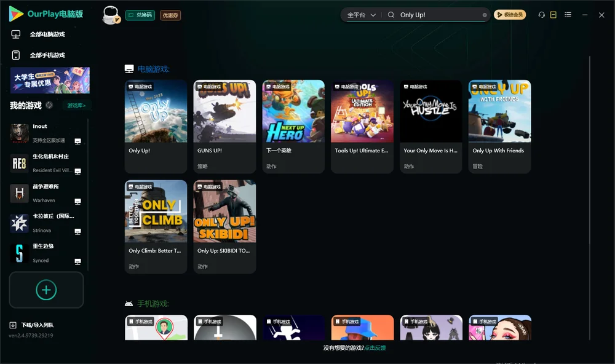Screen dimensions: 615x364
Task: Open the 下一个英雄 Next Up Hero card
Action: point(293,127)
